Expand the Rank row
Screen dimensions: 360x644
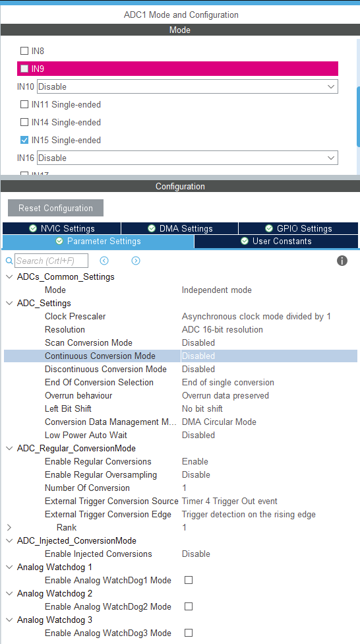point(9,527)
